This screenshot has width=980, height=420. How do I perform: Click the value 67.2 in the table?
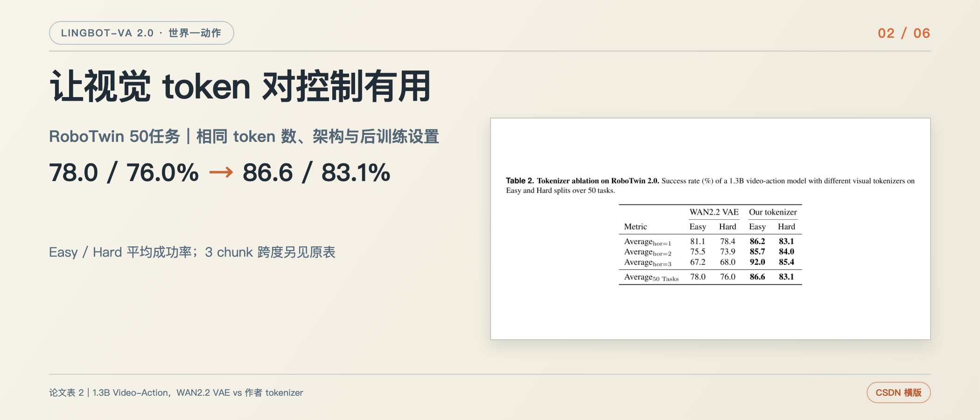698,262
